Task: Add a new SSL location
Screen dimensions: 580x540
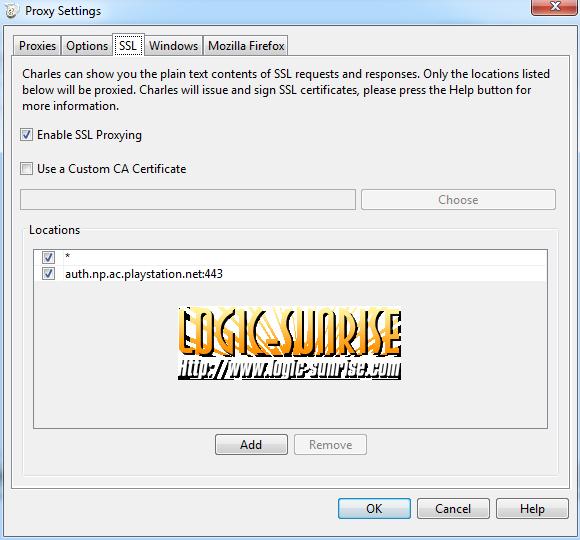Action: tap(251, 445)
